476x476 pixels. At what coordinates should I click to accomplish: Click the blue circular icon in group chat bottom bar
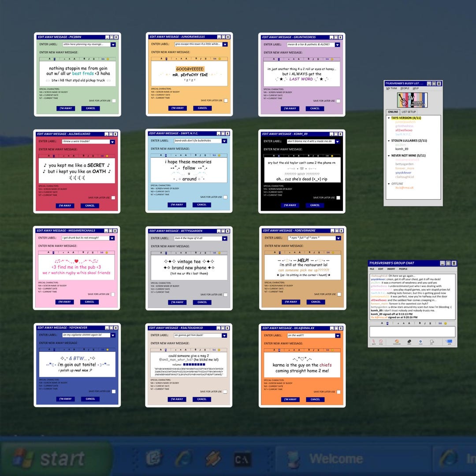(420, 342)
